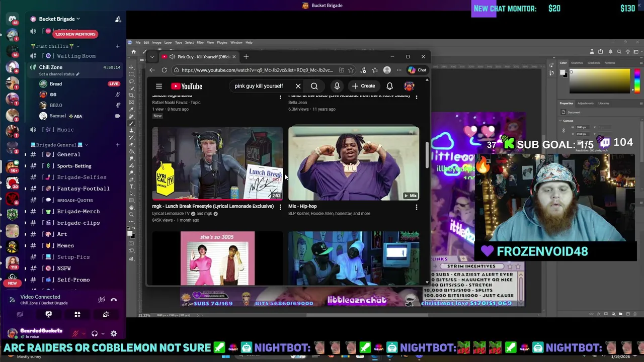The height and width of the screenshot is (362, 644).
Task: Select the Photoshop Type tool
Action: (x=131, y=187)
